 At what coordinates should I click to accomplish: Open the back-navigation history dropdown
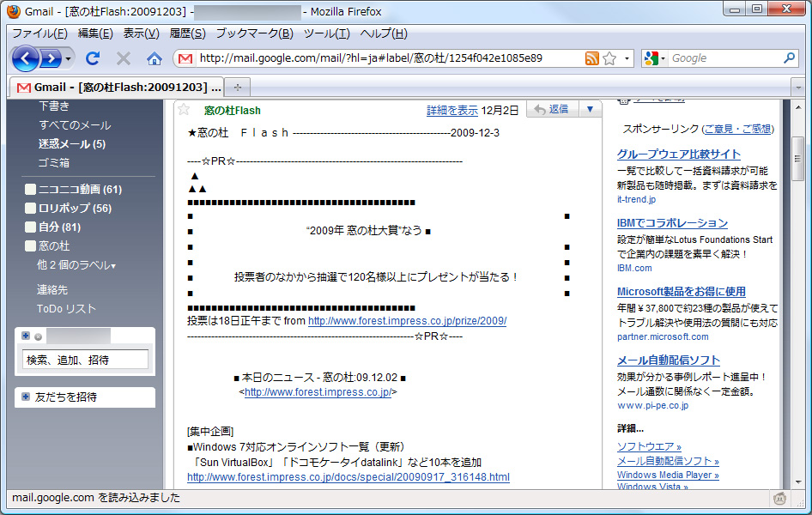coord(67,59)
